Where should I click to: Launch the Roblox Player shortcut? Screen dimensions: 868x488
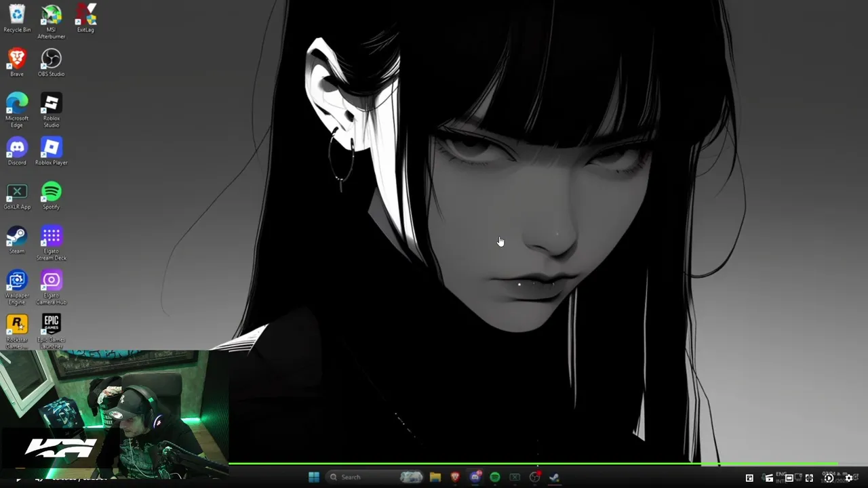point(51,151)
